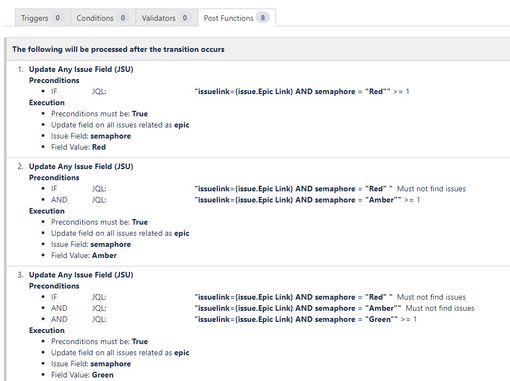Select the Validators tab

point(166,18)
